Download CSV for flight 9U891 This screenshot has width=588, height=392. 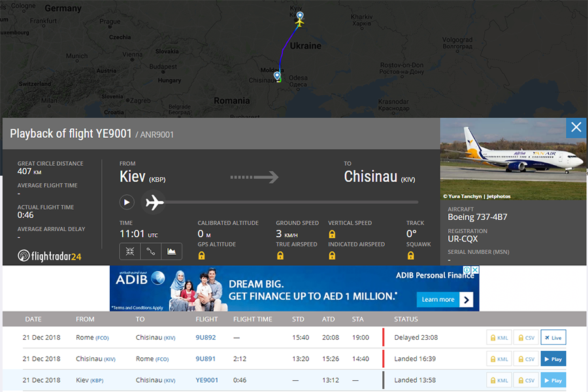click(x=525, y=359)
